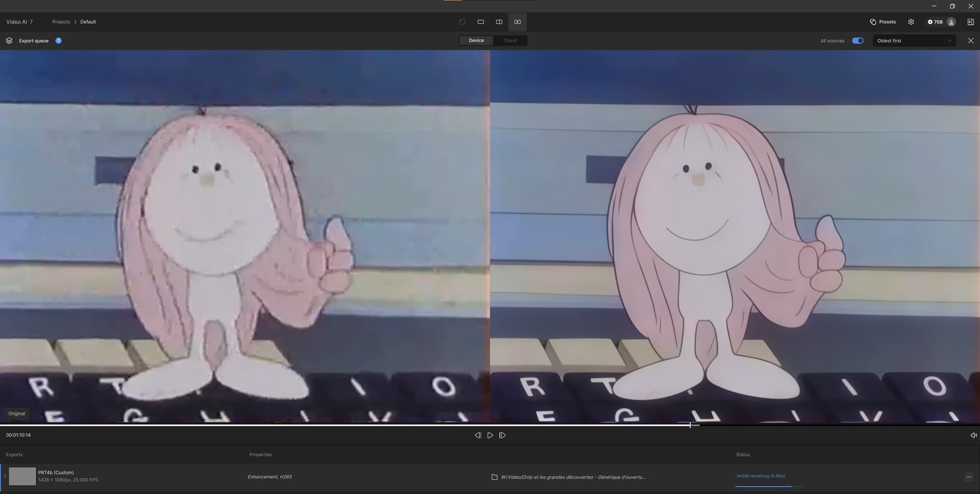
Task: Toggle the All sources switch
Action: 858,40
